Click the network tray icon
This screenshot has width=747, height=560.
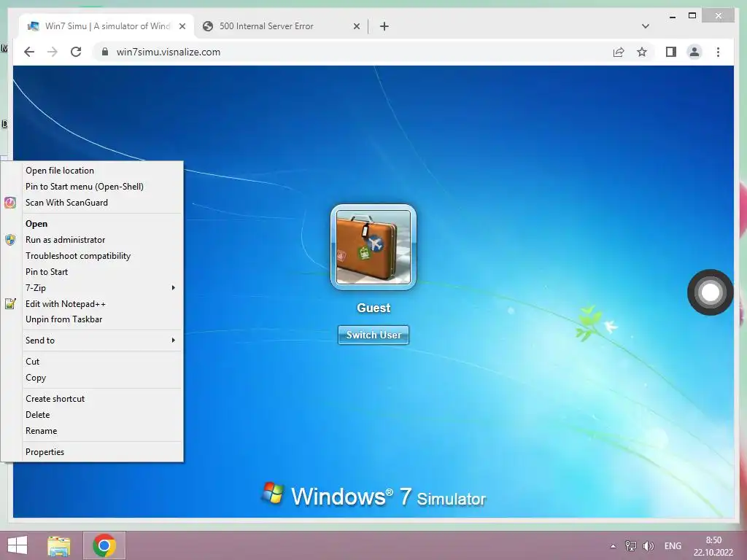(631, 546)
